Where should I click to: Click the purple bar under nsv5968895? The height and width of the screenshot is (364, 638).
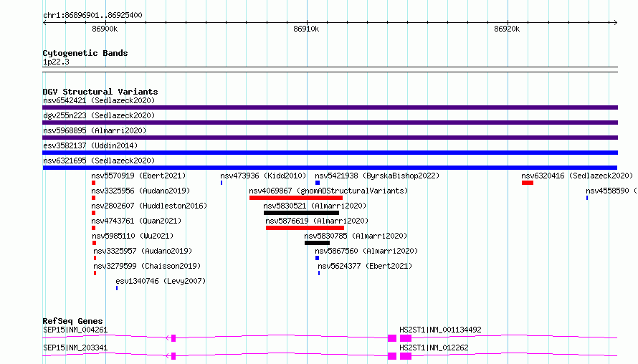pyautogui.click(x=330, y=138)
